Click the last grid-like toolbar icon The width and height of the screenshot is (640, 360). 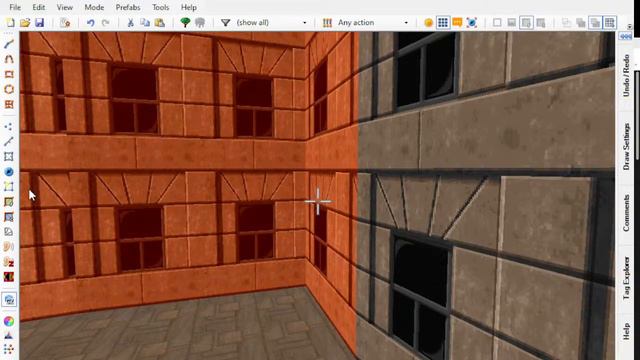tap(610, 23)
